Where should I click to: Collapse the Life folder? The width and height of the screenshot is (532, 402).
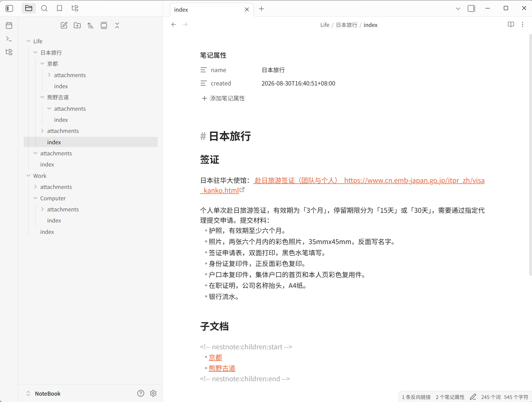point(29,41)
